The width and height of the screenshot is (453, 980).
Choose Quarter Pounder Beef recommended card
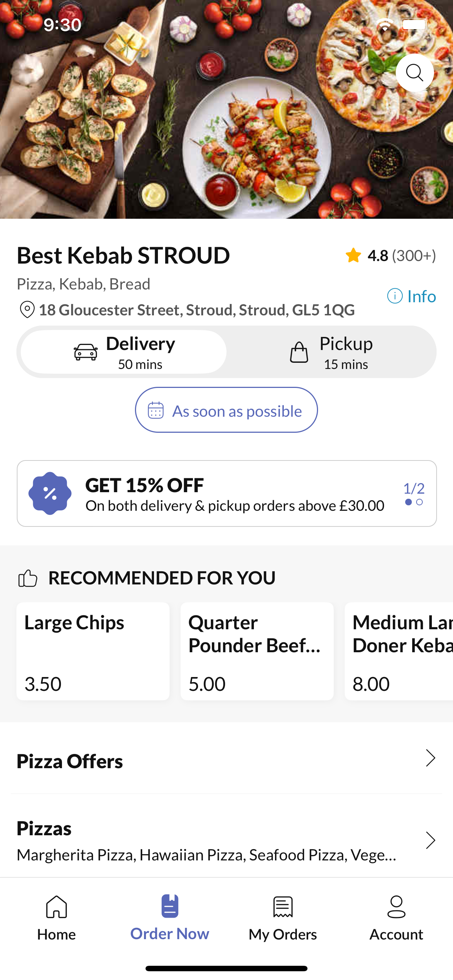click(x=257, y=651)
